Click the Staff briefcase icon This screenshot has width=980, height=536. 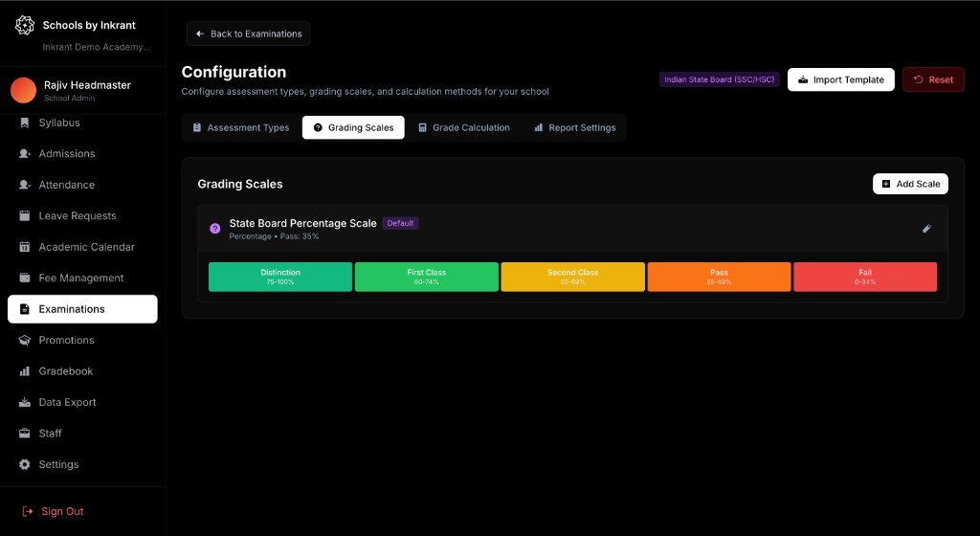tap(24, 433)
